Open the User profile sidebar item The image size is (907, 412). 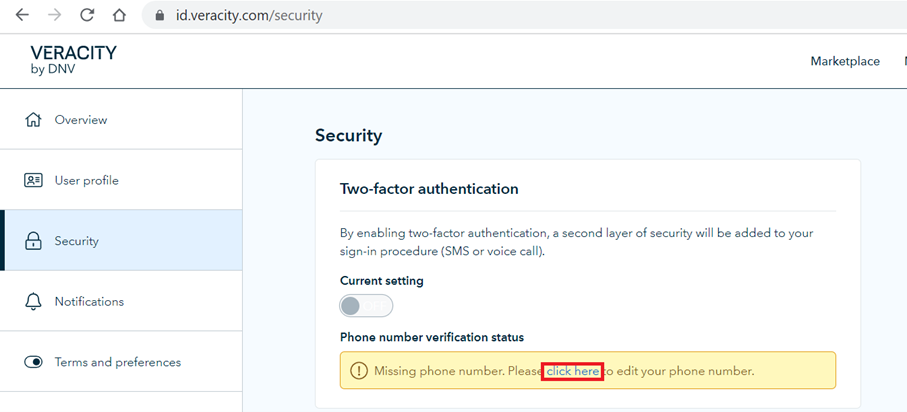tap(87, 181)
